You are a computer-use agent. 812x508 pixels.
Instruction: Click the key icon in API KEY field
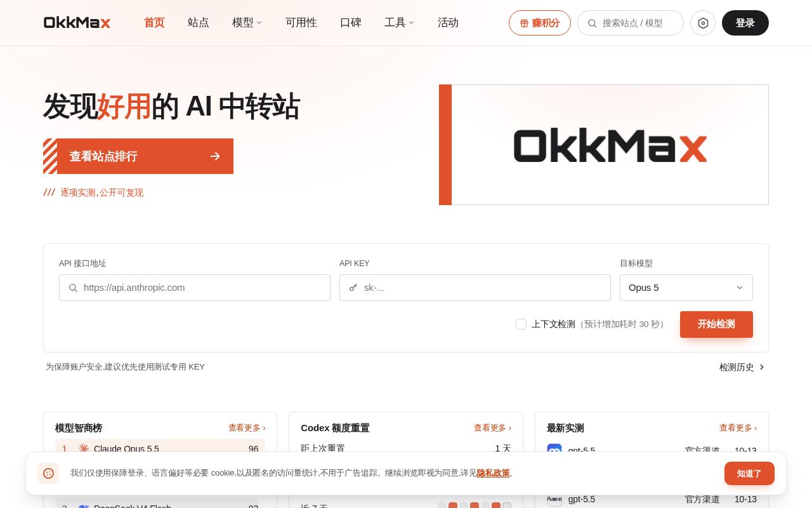(x=353, y=288)
